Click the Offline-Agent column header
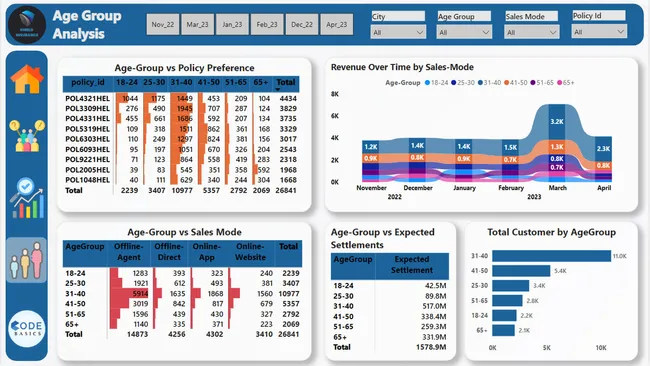This screenshot has height=366, width=650. click(129, 252)
